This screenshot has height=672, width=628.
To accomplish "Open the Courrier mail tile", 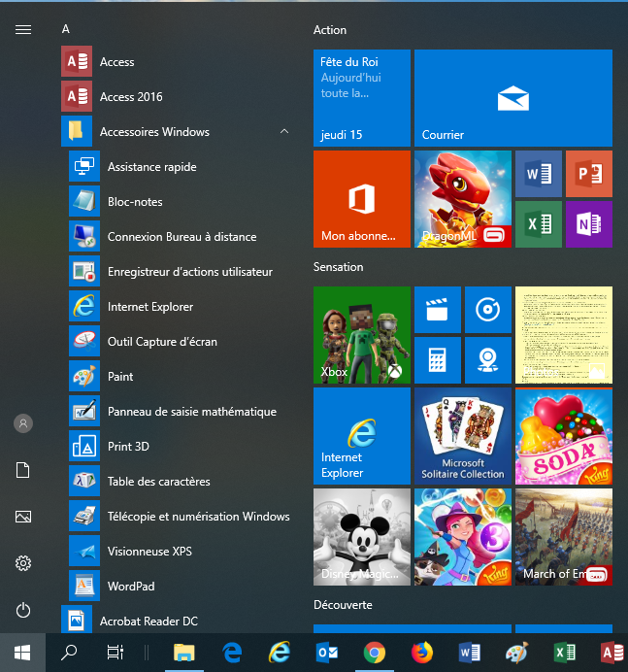I will (x=513, y=98).
